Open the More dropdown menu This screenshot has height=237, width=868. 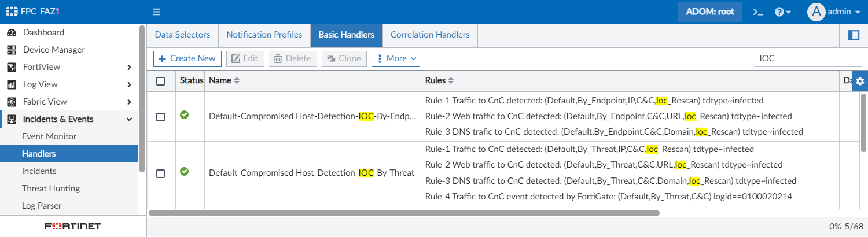click(x=396, y=58)
